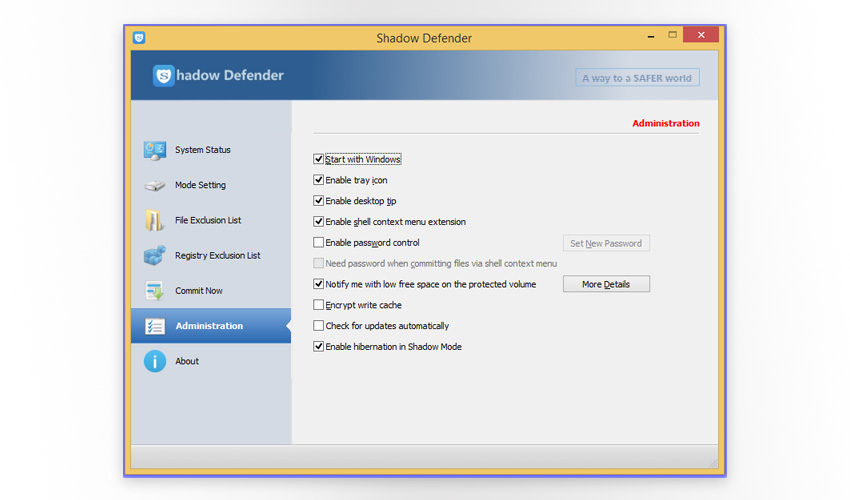850x500 pixels.
Task: Click the More Details button
Action: click(606, 284)
